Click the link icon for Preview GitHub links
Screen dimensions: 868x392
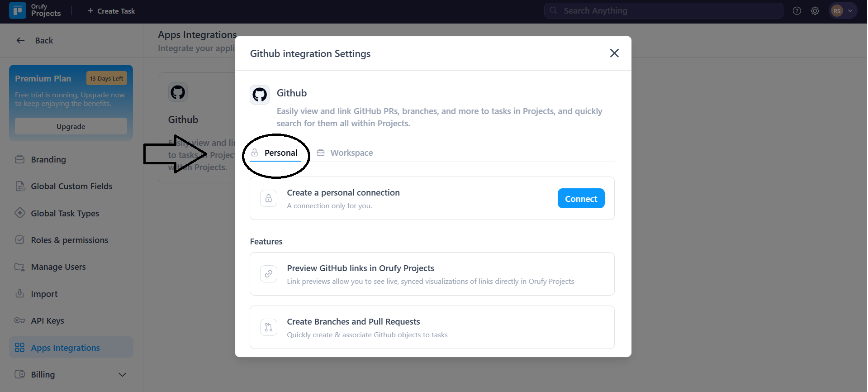click(x=269, y=274)
